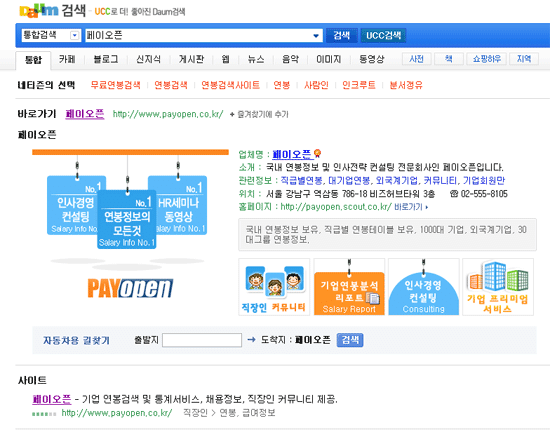This screenshot has height=430, width=550.
Task: Open the 게시판 tab
Action: point(191,59)
